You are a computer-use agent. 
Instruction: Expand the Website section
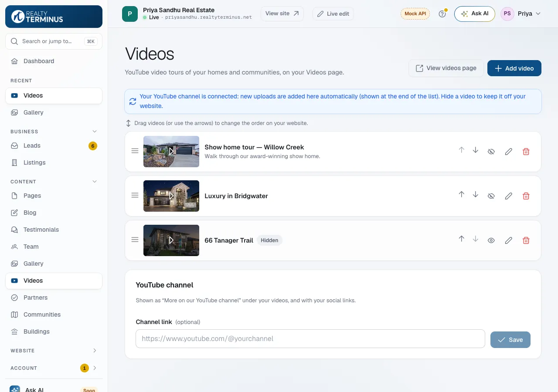pos(95,351)
